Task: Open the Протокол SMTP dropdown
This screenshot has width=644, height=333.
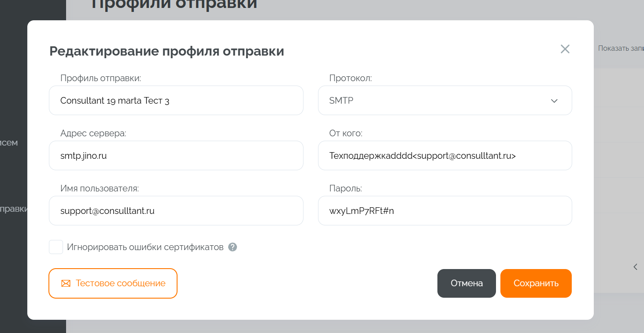Action: pyautogui.click(x=444, y=101)
